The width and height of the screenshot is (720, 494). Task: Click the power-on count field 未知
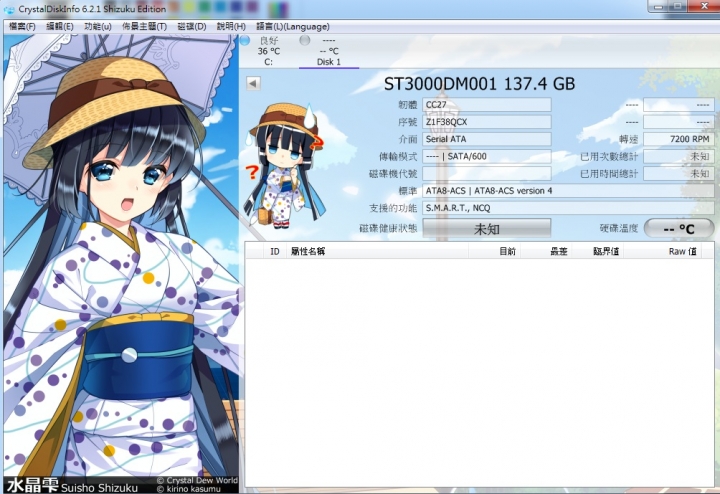pos(679,157)
